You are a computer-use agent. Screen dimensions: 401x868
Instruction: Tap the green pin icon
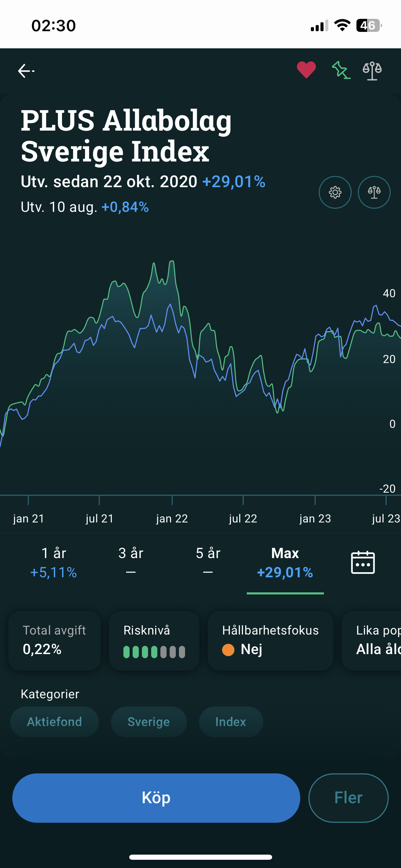tap(341, 70)
